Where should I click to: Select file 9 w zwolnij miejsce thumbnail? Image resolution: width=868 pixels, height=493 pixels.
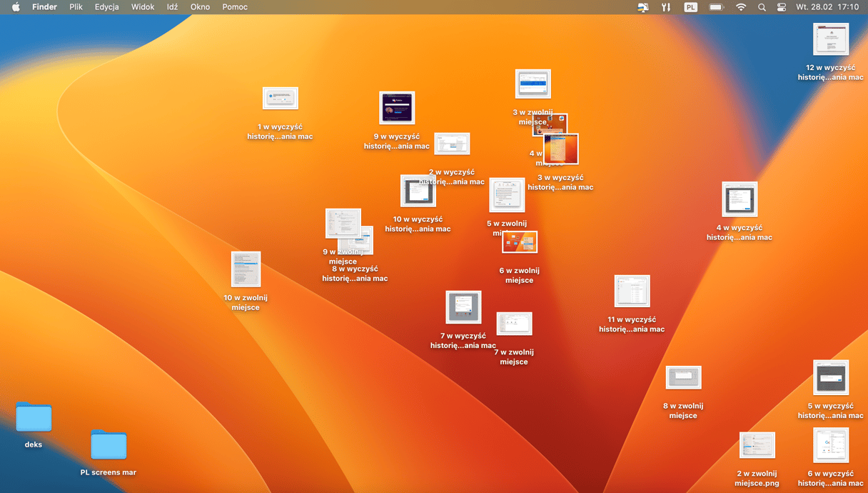(343, 224)
